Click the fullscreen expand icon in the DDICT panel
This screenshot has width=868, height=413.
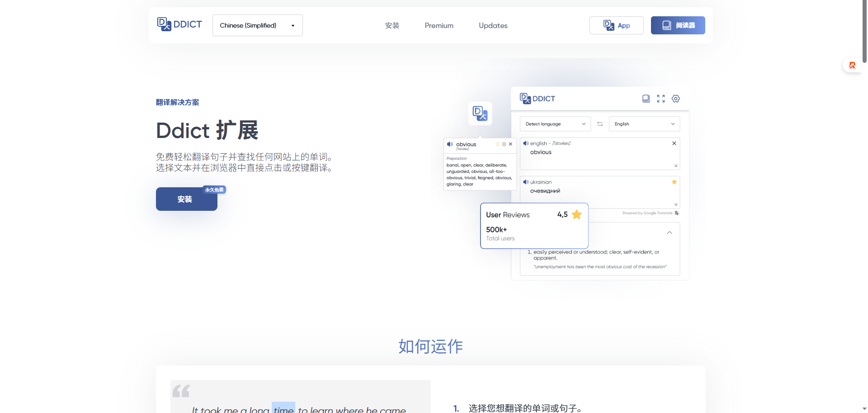click(661, 99)
